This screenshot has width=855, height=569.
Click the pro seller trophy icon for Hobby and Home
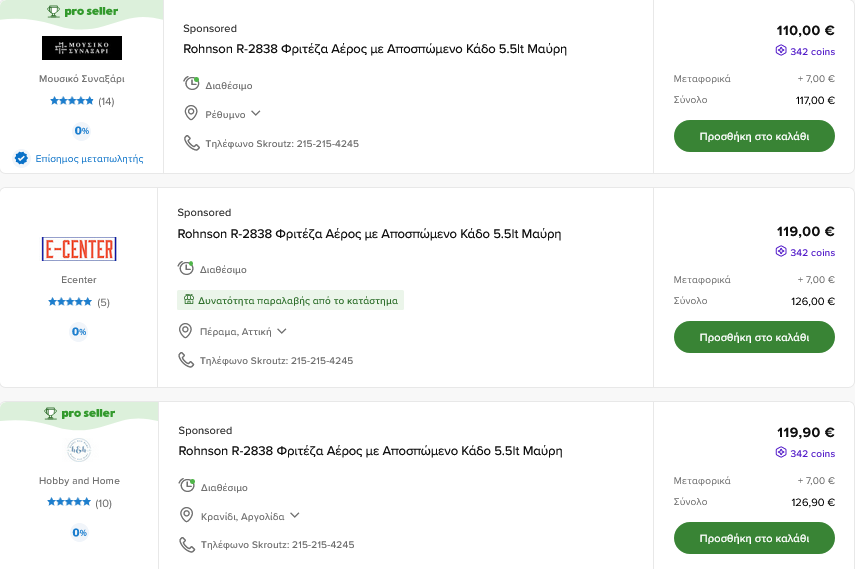click(50, 413)
